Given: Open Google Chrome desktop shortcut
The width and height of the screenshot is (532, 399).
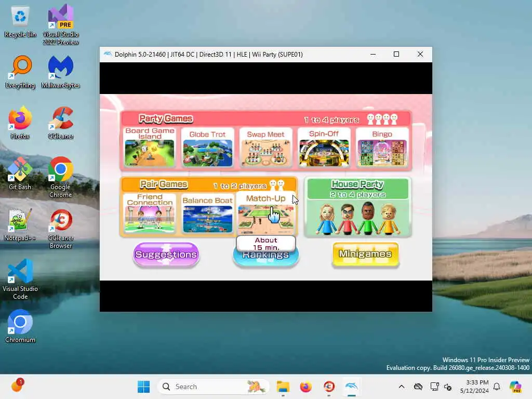Looking at the screenshot, I should tap(61, 177).
